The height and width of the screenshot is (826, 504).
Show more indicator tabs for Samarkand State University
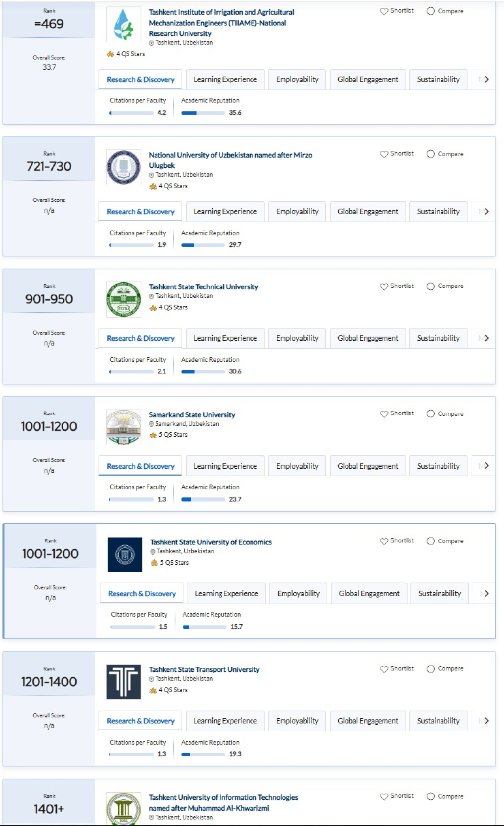click(x=486, y=466)
